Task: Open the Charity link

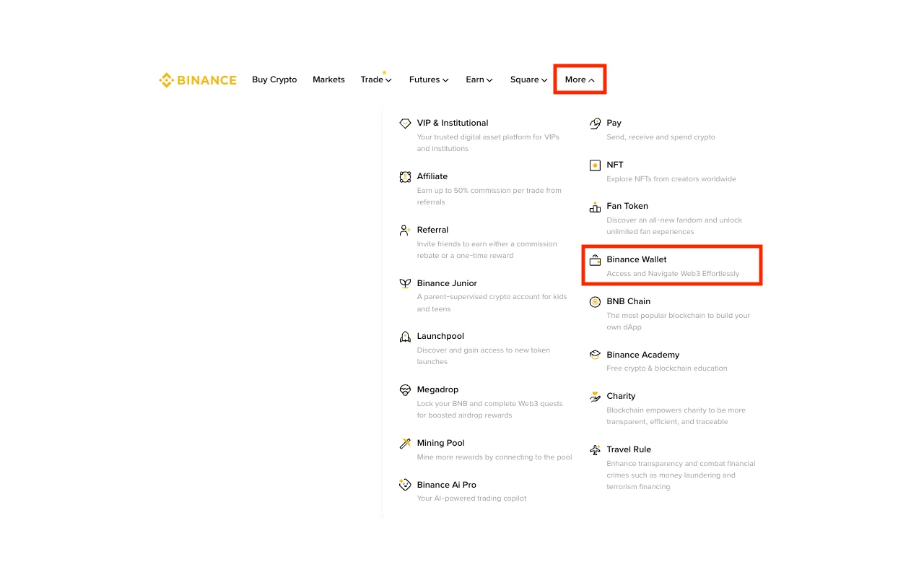Action: tap(622, 396)
